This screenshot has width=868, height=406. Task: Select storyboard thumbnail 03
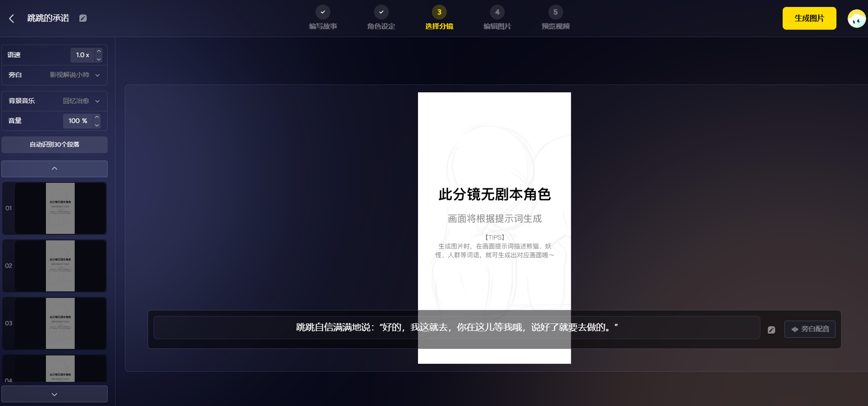55,323
